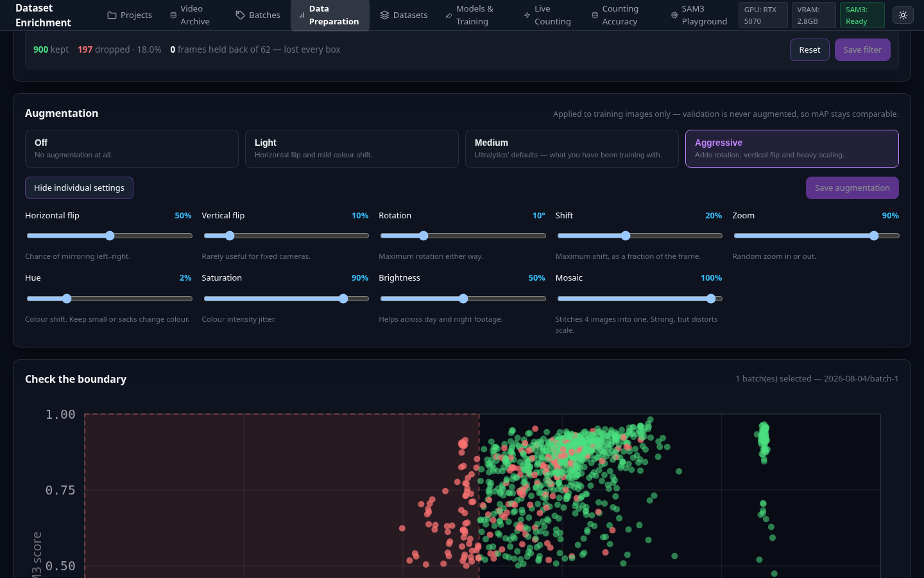Click Save augmentation button
Screen dimensions: 924x578
click(x=852, y=188)
